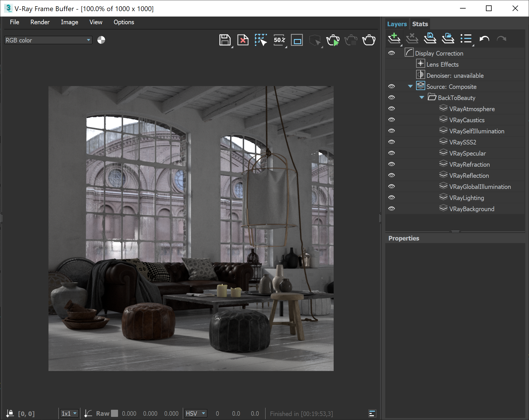529x420 pixels.
Task: Click the Undo arrow in the layers toolbar
Action: click(x=484, y=38)
